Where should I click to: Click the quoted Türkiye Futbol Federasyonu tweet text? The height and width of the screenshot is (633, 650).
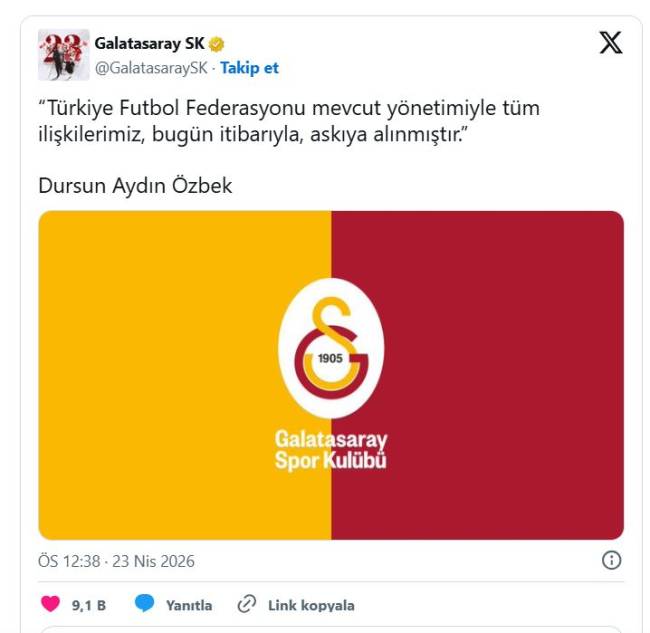pyautogui.click(x=289, y=121)
